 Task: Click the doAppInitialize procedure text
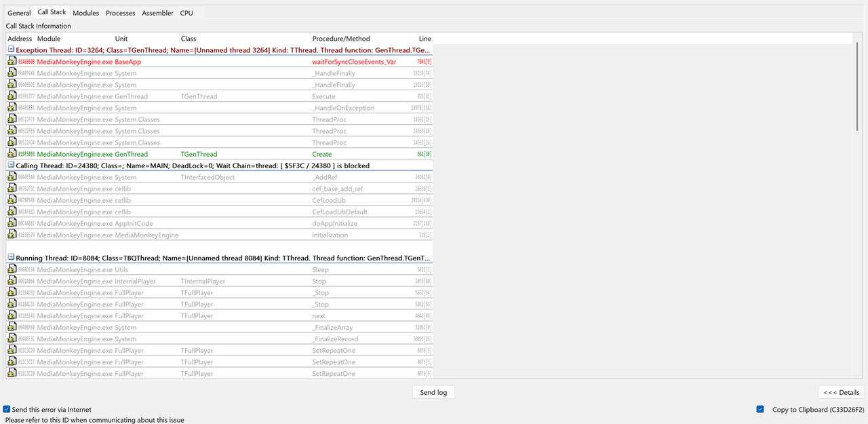point(334,223)
